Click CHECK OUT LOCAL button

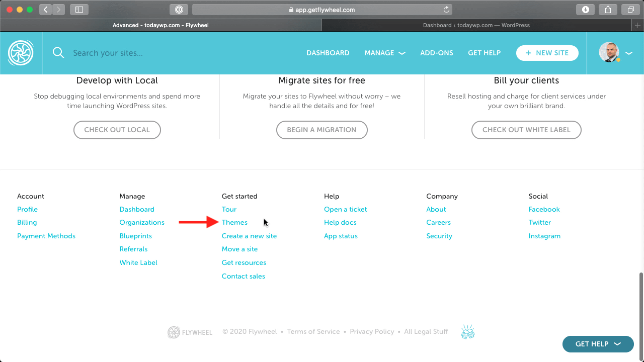tap(117, 130)
